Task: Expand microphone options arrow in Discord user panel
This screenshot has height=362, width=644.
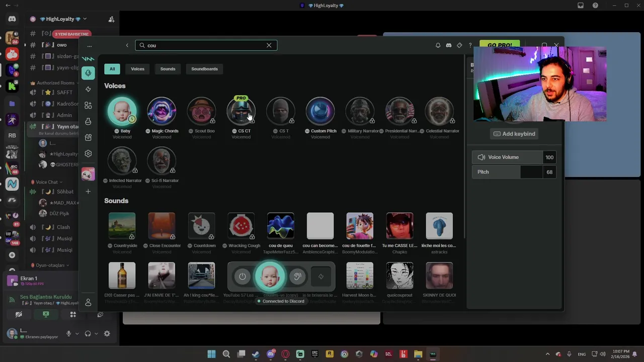Action: point(77,333)
